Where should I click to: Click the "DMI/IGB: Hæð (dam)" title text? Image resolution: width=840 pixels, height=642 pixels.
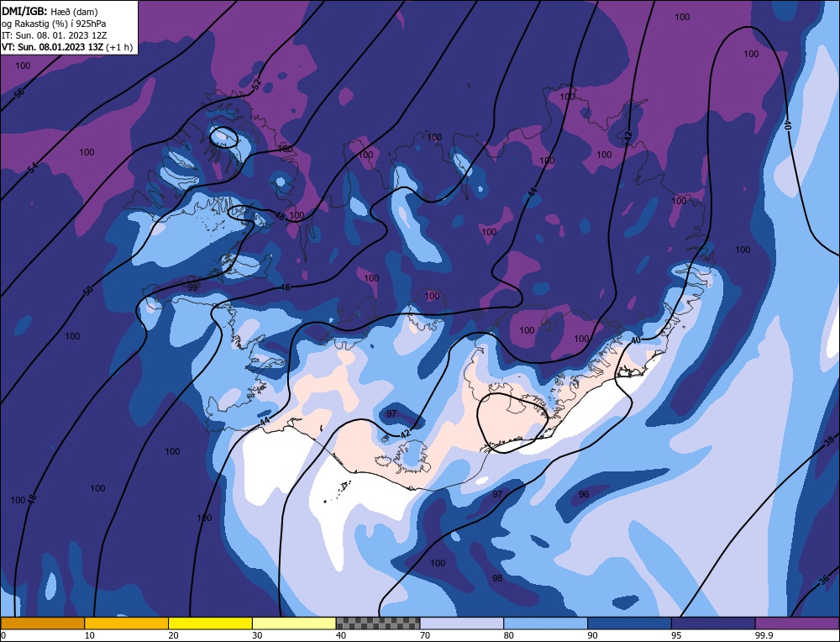point(50,11)
